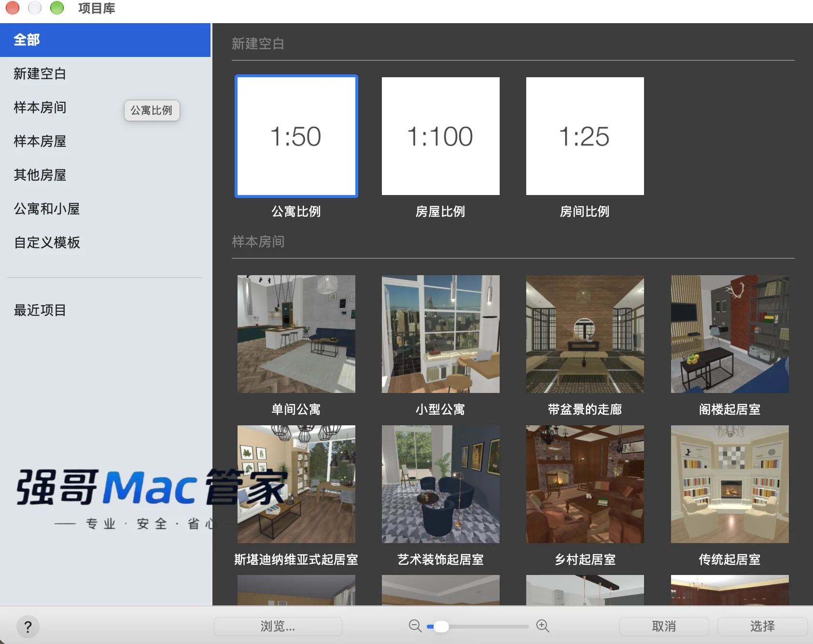The height and width of the screenshot is (644, 813).
Task: Select the 1:100 房屋比例 blank template
Action: (440, 136)
